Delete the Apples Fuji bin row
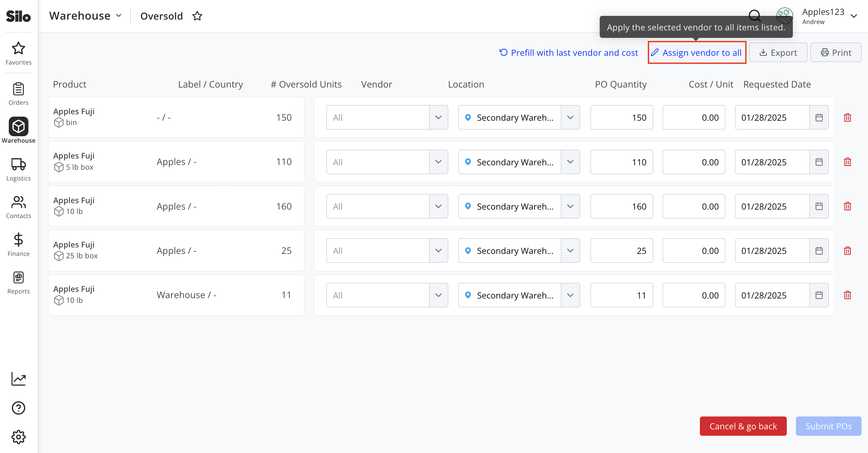The image size is (868, 453). [x=847, y=118]
